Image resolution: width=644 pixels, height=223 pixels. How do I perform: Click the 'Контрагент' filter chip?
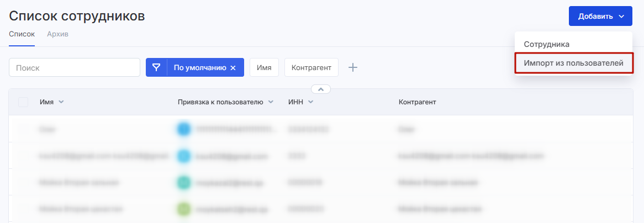[311, 67]
